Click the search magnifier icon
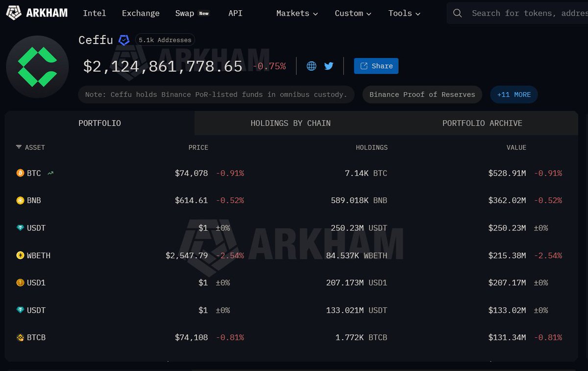Image resolution: width=588 pixels, height=371 pixels. 458,13
